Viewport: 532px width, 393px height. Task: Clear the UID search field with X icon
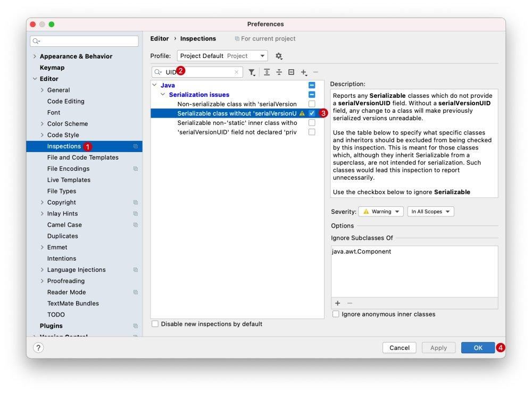237,72
